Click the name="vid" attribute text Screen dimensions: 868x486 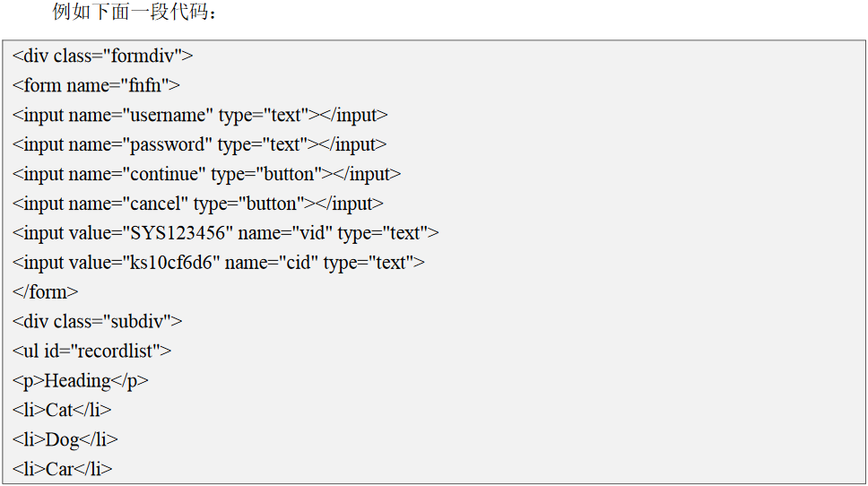point(284,234)
